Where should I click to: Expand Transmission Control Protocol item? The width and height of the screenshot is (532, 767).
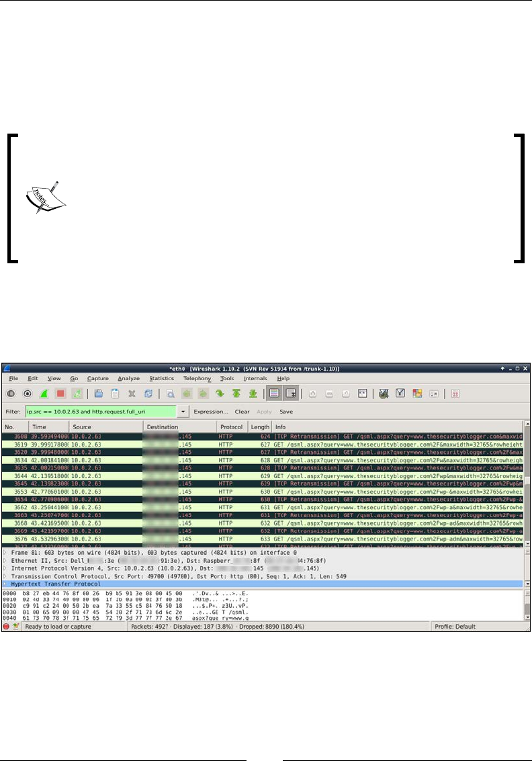(5, 576)
